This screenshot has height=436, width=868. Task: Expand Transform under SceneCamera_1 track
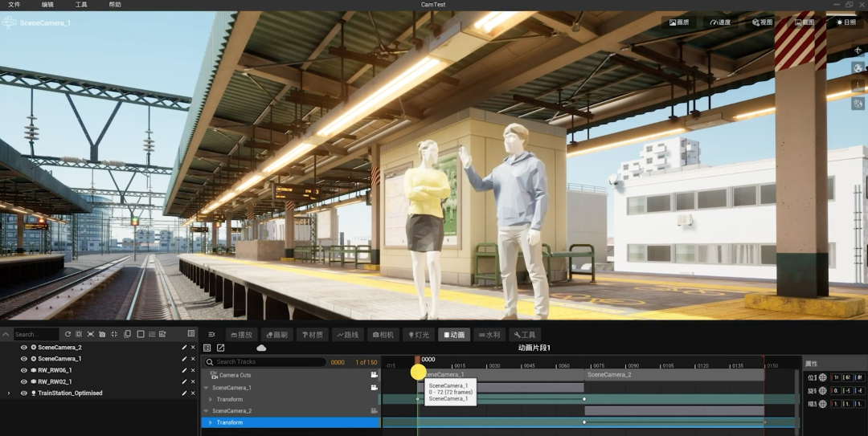[211, 400]
